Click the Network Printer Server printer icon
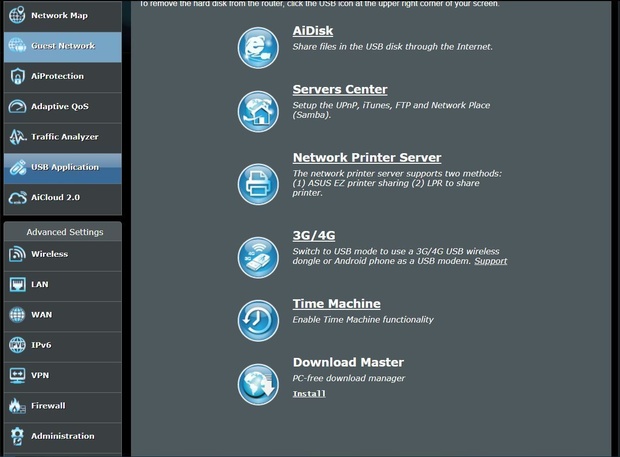Image resolution: width=620 pixels, height=457 pixels. 258,184
